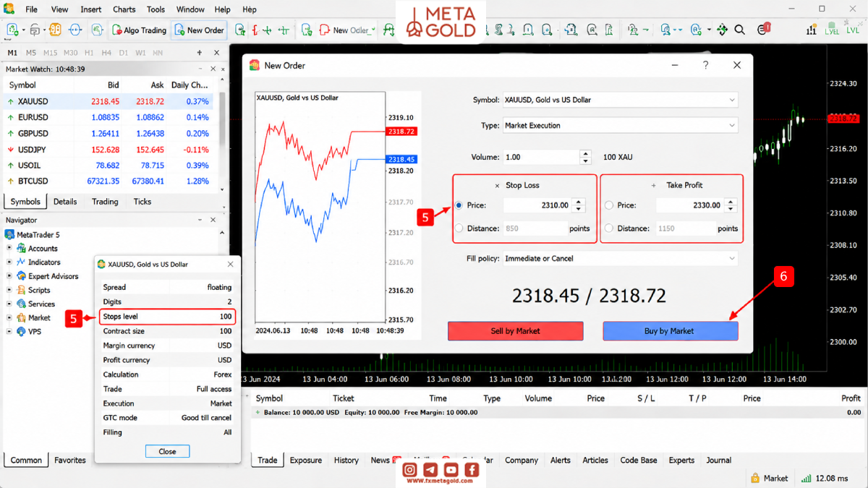Close the Navigator panel with its X
The image size is (868, 488).
212,220
